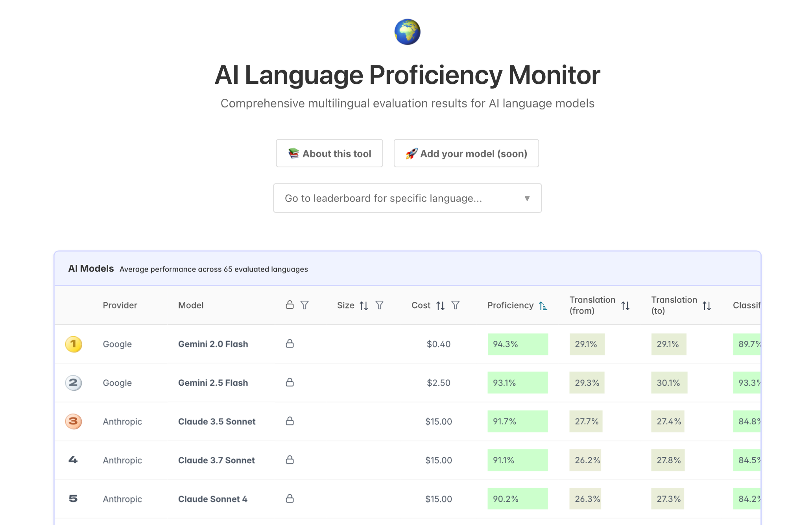
Task: Click the gold rank 1 medal
Action: [x=74, y=344]
